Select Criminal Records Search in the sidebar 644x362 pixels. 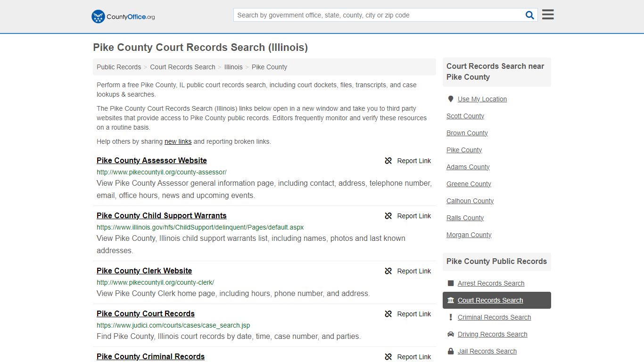[494, 317]
